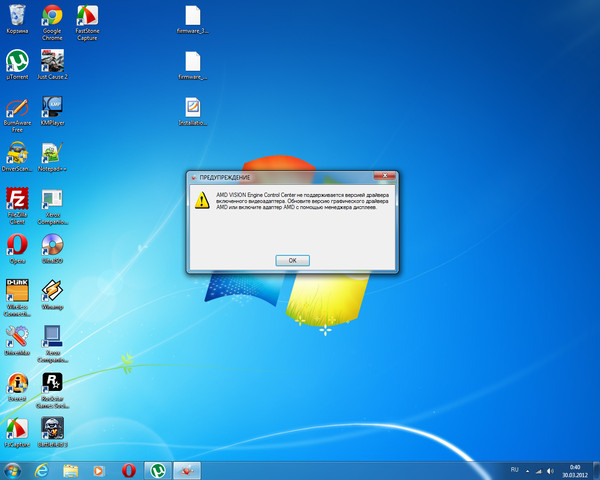The width and height of the screenshot is (600, 480).
Task: Select the FileZilla Client shortcut
Action: 17,206
